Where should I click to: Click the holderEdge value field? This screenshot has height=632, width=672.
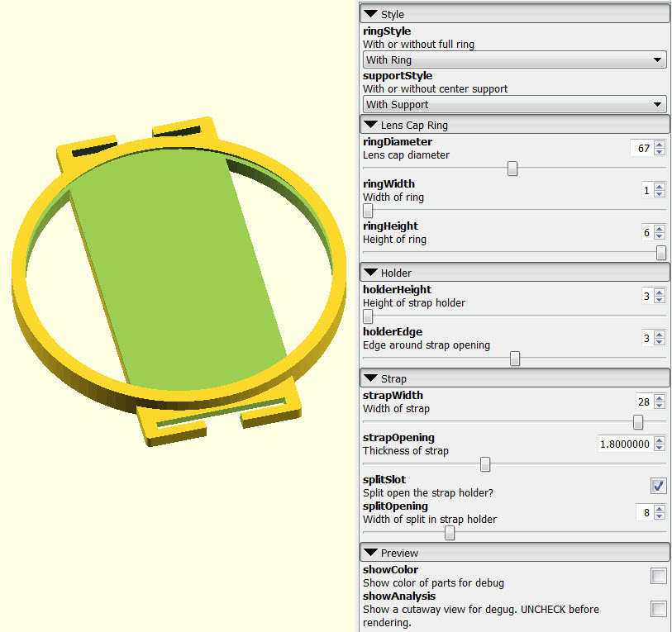click(648, 339)
